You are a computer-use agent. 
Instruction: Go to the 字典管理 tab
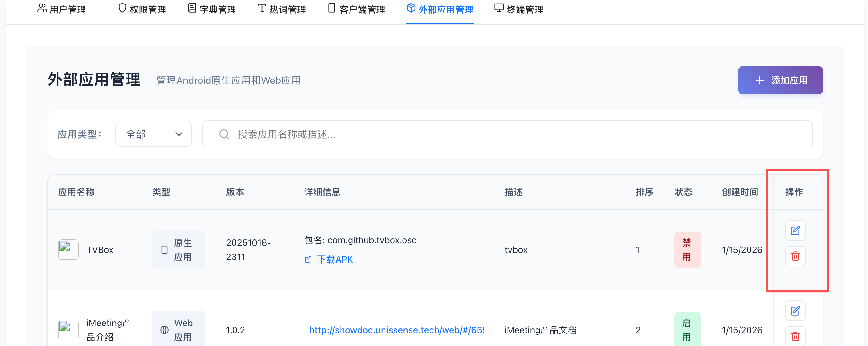(212, 9)
